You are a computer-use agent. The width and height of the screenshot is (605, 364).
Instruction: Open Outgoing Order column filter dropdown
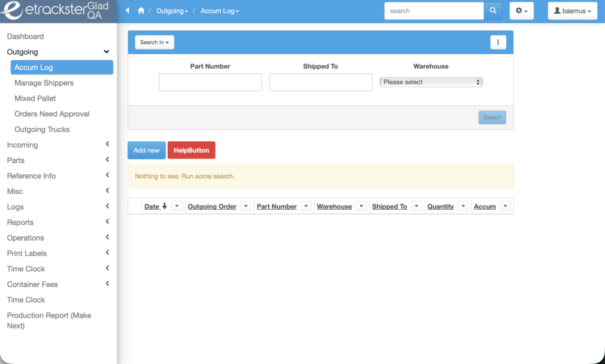(246, 206)
